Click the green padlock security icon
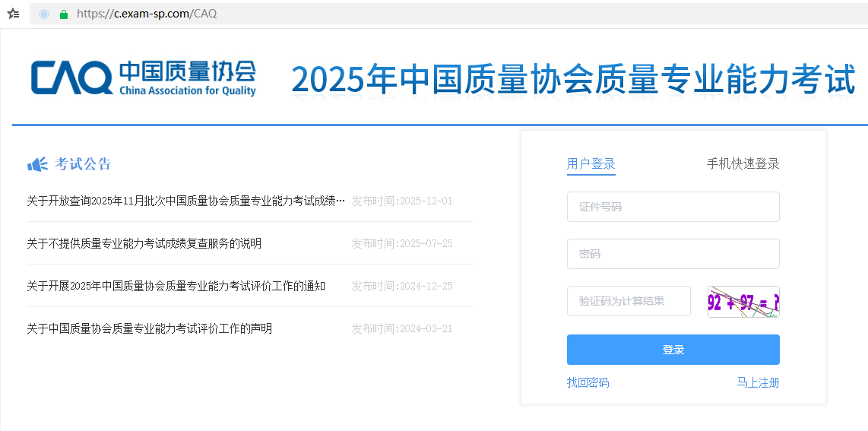 tap(64, 14)
